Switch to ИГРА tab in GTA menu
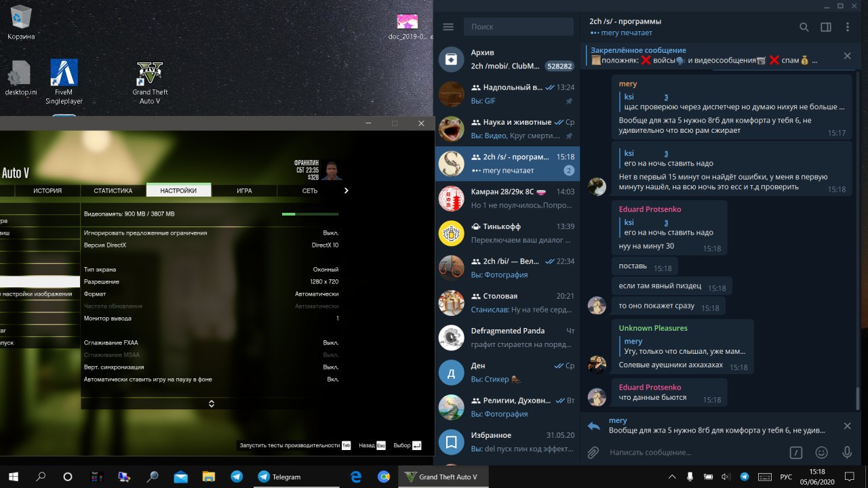 [244, 190]
